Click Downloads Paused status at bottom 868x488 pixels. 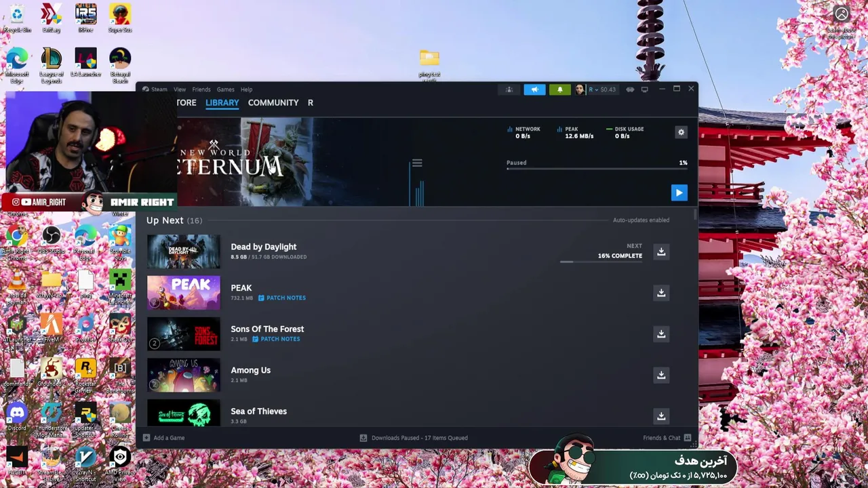414,438
